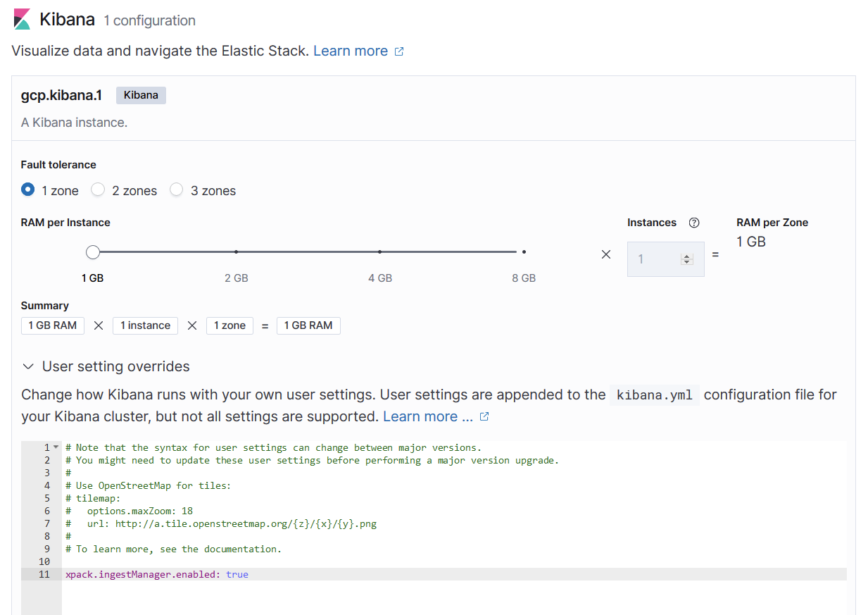
Task: Click the gcp.kibana.1 configuration title
Action: coord(61,95)
